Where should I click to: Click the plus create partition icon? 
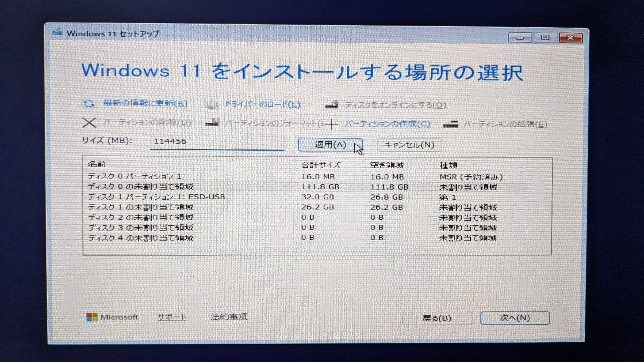tap(331, 124)
